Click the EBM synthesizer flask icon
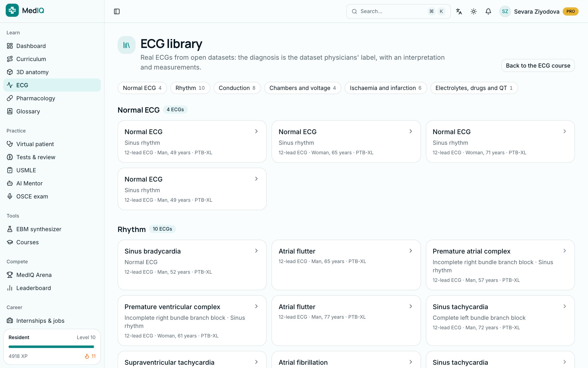The height and width of the screenshot is (368, 588). click(x=10, y=229)
